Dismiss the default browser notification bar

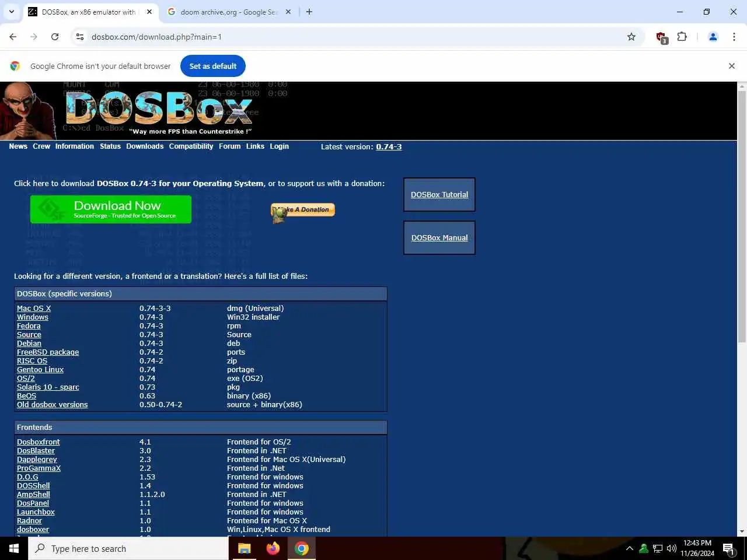pyautogui.click(x=731, y=66)
